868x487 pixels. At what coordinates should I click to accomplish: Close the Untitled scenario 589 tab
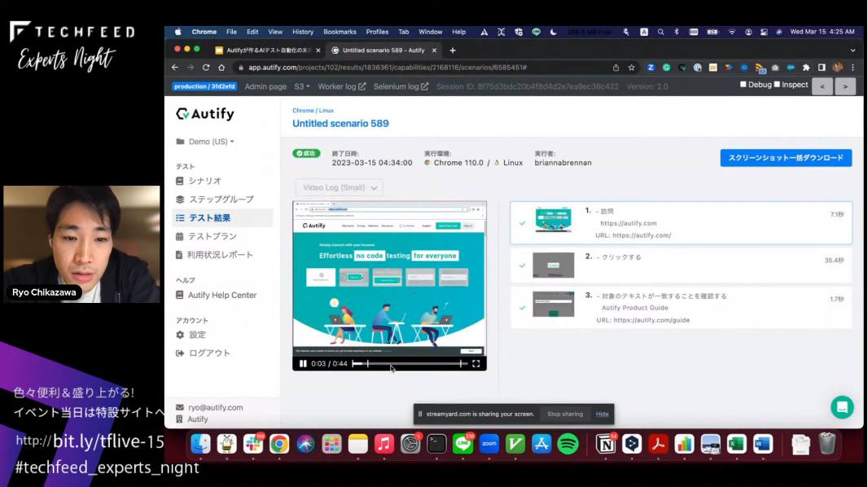point(434,50)
